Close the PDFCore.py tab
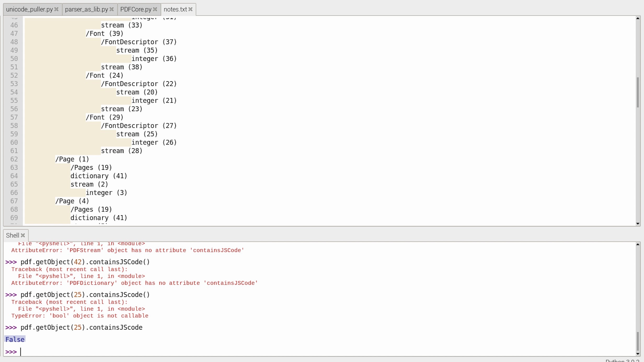The height and width of the screenshot is (362, 644). tap(155, 9)
